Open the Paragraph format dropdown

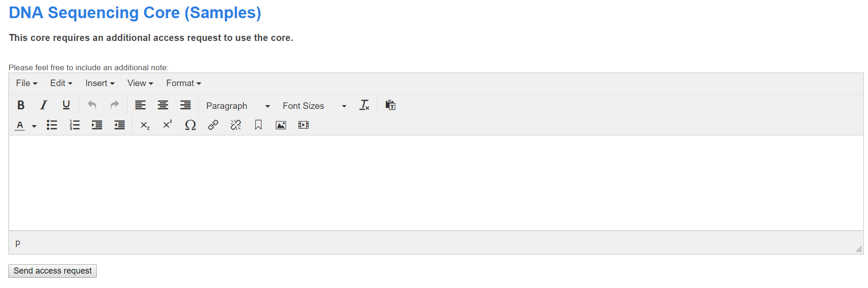238,106
